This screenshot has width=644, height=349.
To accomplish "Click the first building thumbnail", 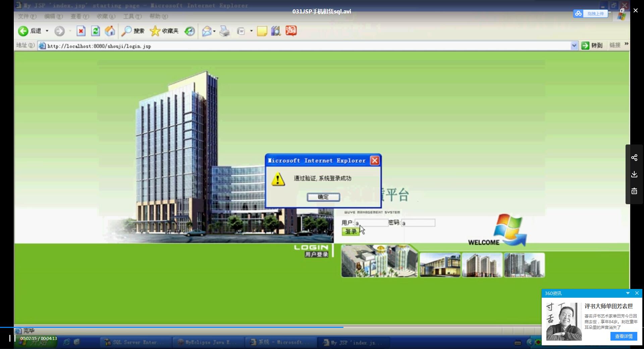I will tap(379, 261).
